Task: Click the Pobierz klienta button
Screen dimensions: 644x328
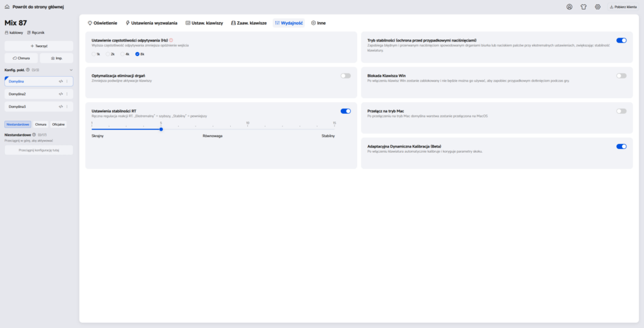Action: (x=623, y=7)
